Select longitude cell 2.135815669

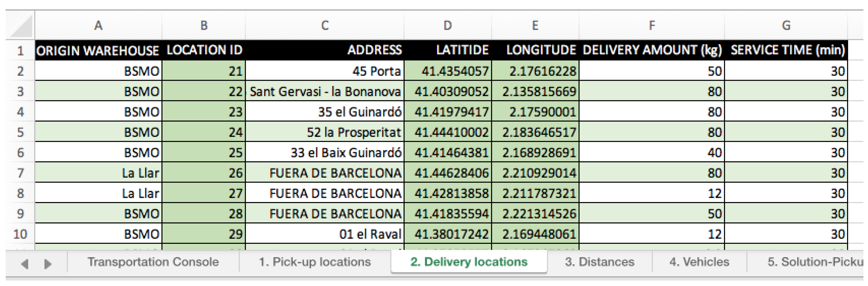coord(535,91)
